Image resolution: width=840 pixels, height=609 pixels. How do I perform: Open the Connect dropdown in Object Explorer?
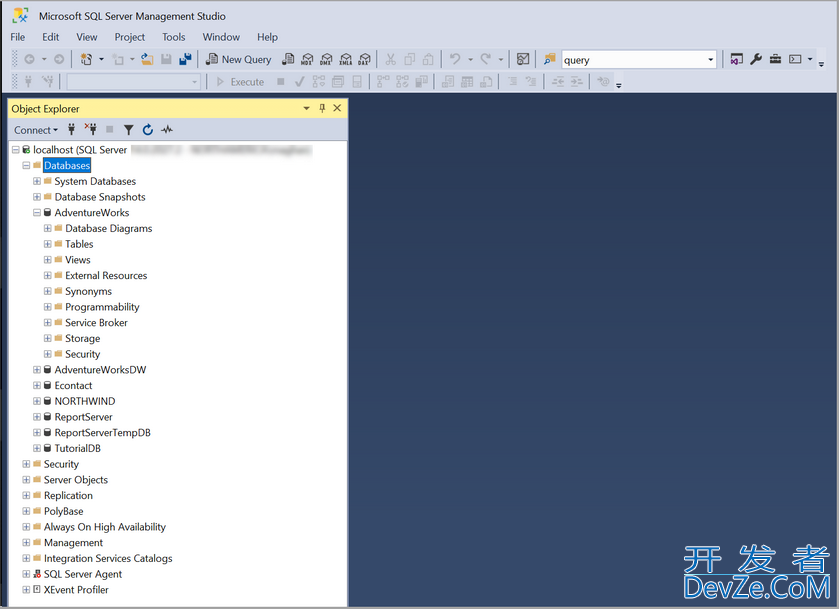pos(36,130)
